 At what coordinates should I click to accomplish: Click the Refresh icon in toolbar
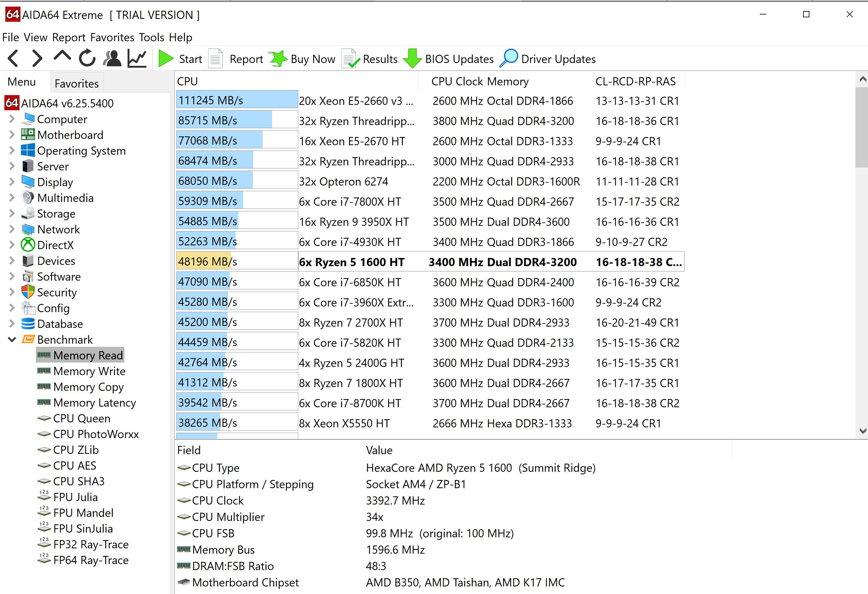pyautogui.click(x=87, y=59)
